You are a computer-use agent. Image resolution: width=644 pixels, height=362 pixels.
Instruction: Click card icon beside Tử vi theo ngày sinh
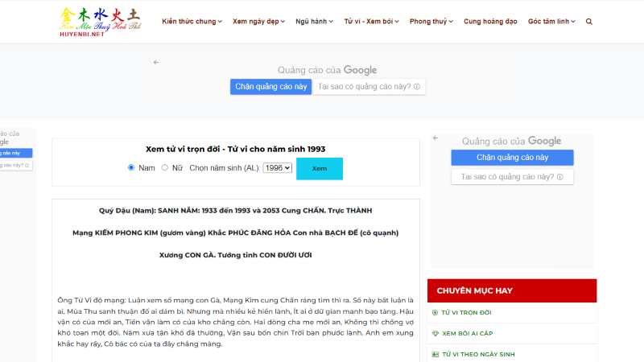[435, 354]
